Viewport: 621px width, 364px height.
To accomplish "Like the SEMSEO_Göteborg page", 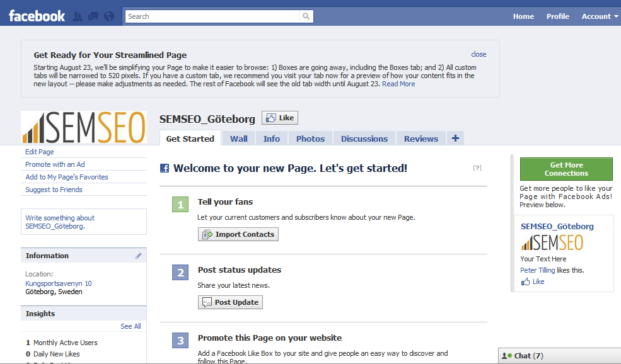I will pos(280,118).
